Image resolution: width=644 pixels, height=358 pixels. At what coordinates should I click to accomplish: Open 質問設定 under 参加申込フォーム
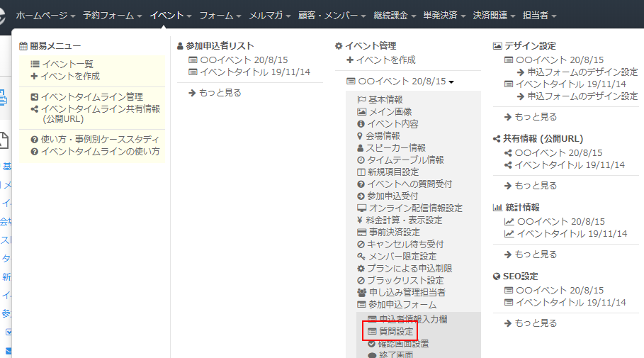pyautogui.click(x=395, y=331)
